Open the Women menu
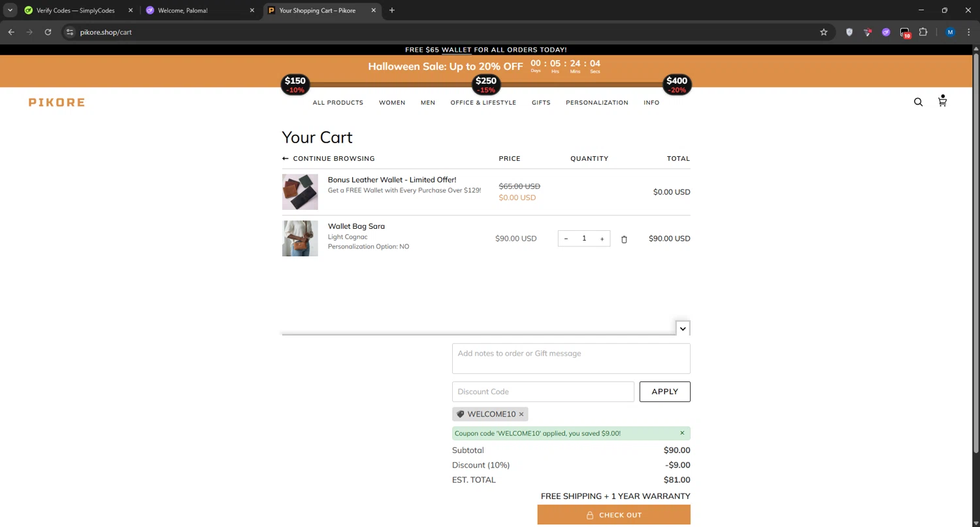980x527 pixels. (x=392, y=103)
